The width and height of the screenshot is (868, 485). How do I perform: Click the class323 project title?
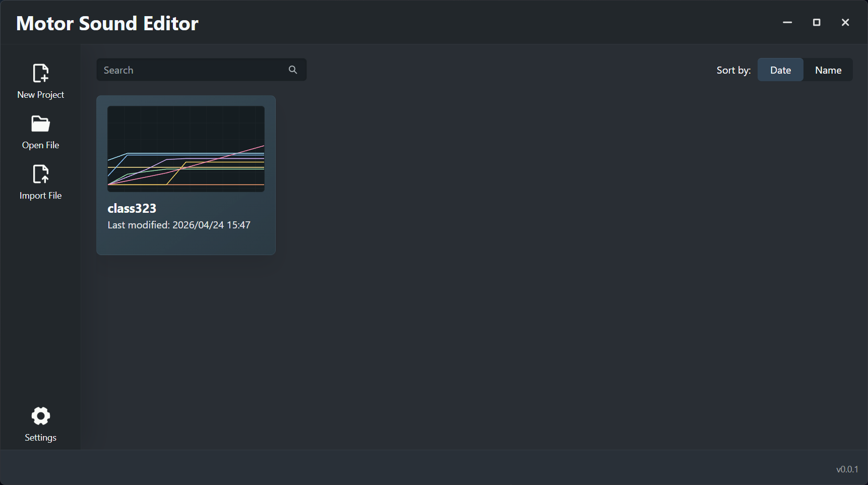point(132,208)
